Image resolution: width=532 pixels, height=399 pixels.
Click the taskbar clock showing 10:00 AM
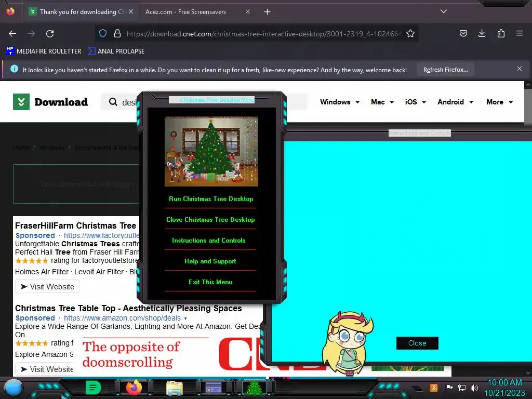pos(504,388)
